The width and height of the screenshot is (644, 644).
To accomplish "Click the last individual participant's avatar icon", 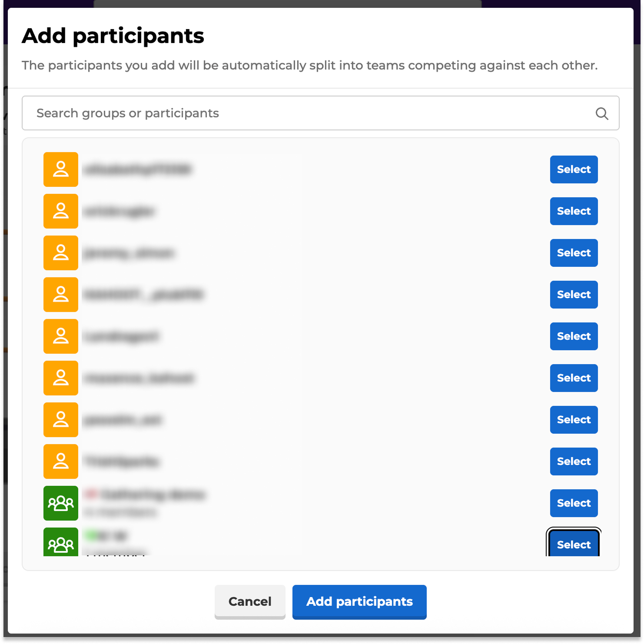I will [60, 461].
